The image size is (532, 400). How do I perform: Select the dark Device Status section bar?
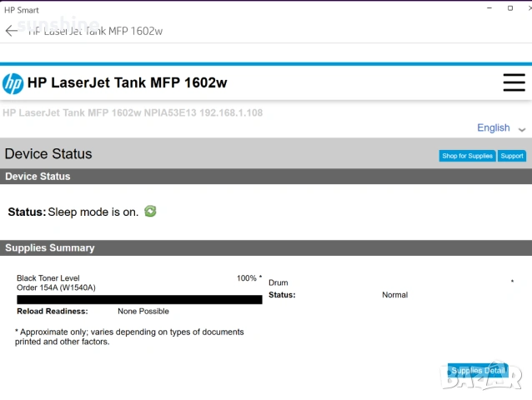(x=265, y=177)
